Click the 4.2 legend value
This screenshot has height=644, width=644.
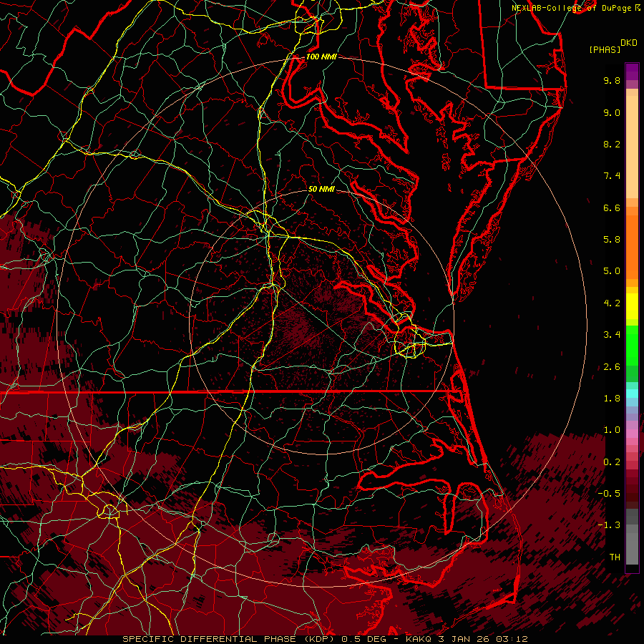(x=612, y=303)
